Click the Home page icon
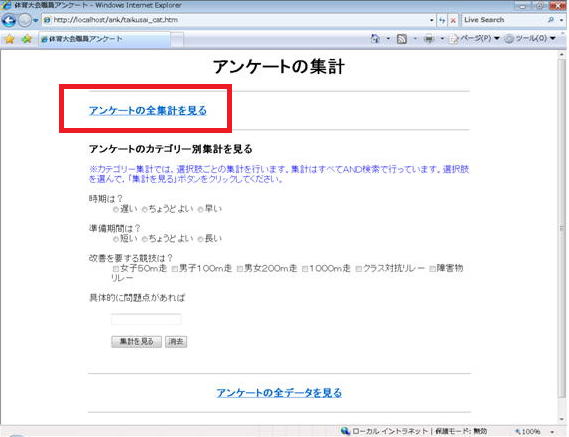 coord(375,38)
